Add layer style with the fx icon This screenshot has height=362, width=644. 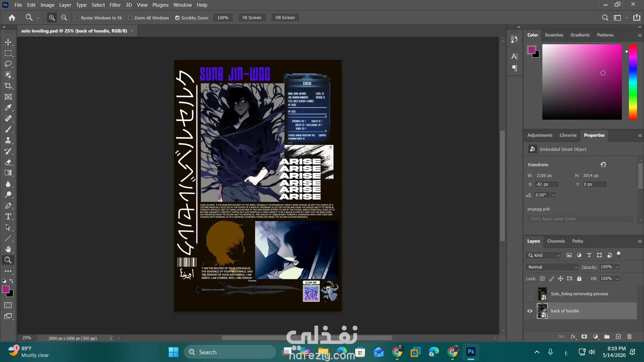(573, 337)
